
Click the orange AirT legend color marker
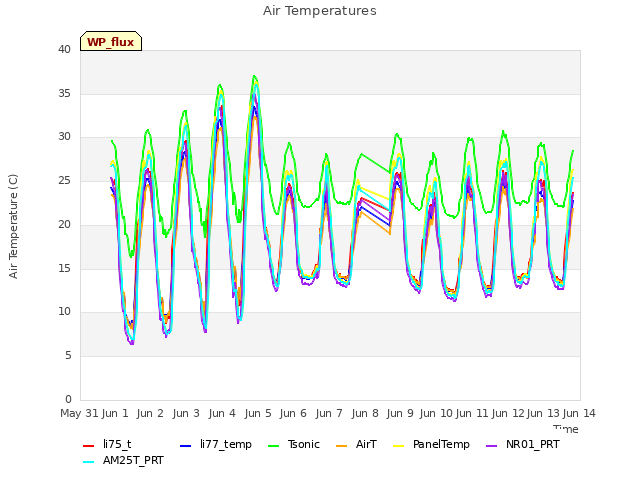click(x=342, y=446)
